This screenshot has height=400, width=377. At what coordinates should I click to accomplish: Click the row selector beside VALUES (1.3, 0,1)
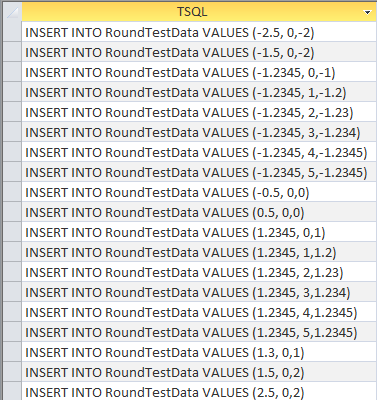point(13,352)
